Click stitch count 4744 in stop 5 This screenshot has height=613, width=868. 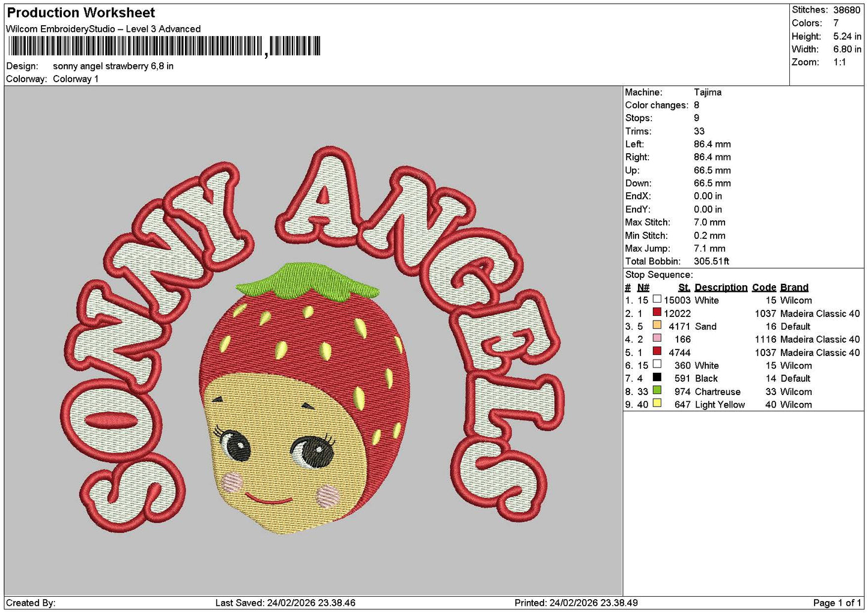tap(679, 352)
